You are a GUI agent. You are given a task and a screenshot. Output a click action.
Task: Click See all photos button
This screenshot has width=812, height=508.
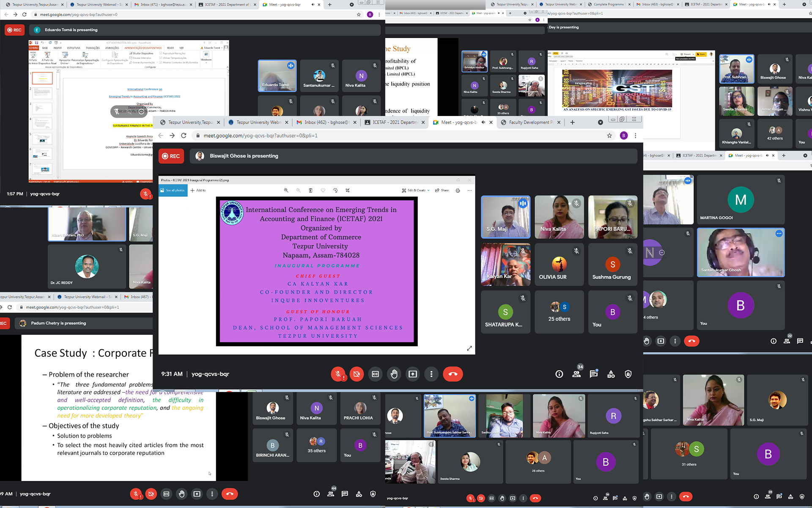pos(173,190)
